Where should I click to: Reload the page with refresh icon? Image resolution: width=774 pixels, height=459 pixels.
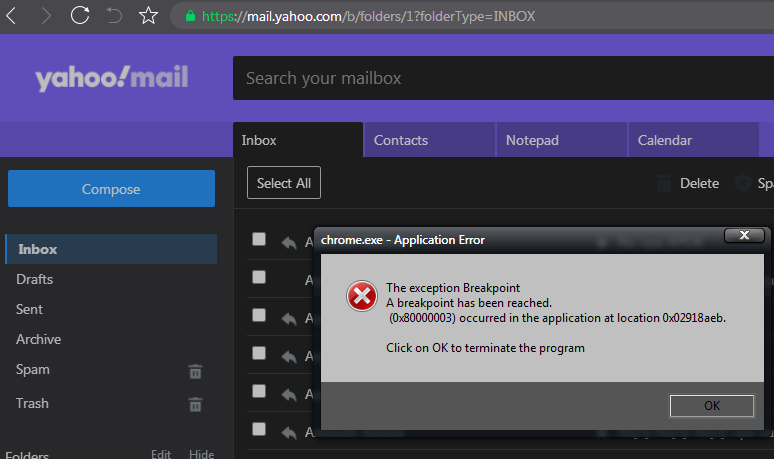(x=79, y=15)
